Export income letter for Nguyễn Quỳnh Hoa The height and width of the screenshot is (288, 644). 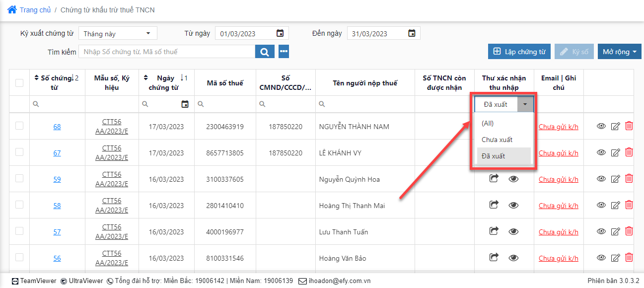pyautogui.click(x=494, y=178)
